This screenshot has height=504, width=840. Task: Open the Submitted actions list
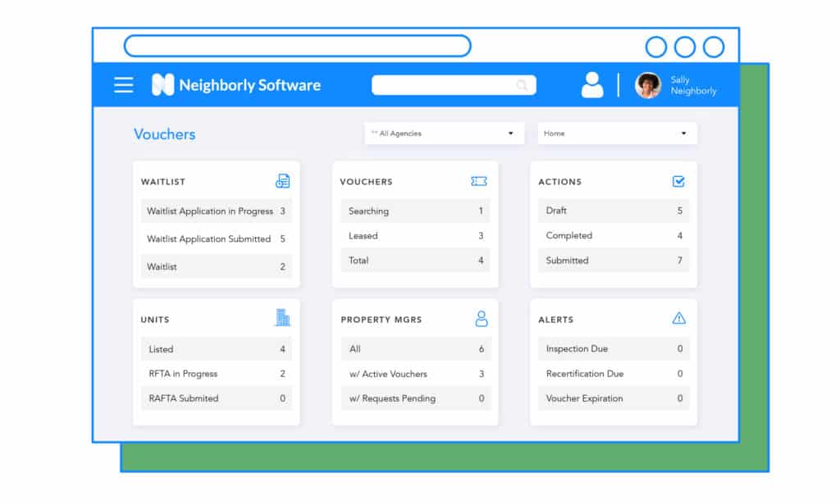coord(613,260)
